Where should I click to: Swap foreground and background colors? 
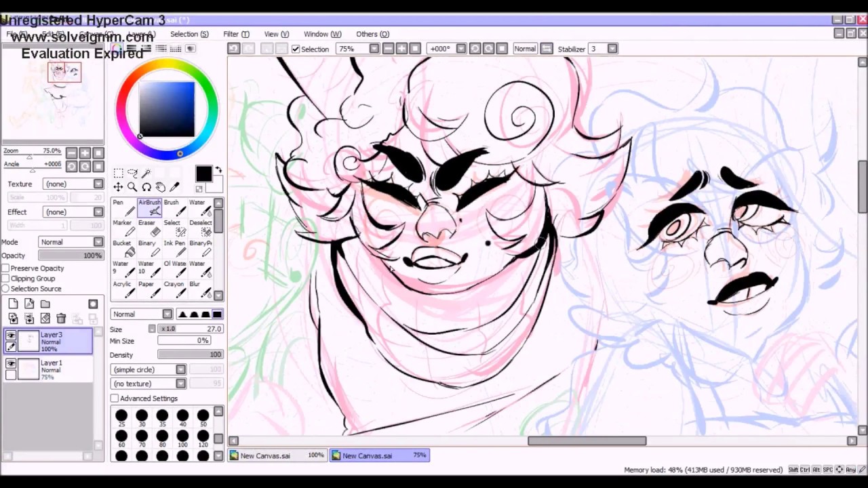218,171
